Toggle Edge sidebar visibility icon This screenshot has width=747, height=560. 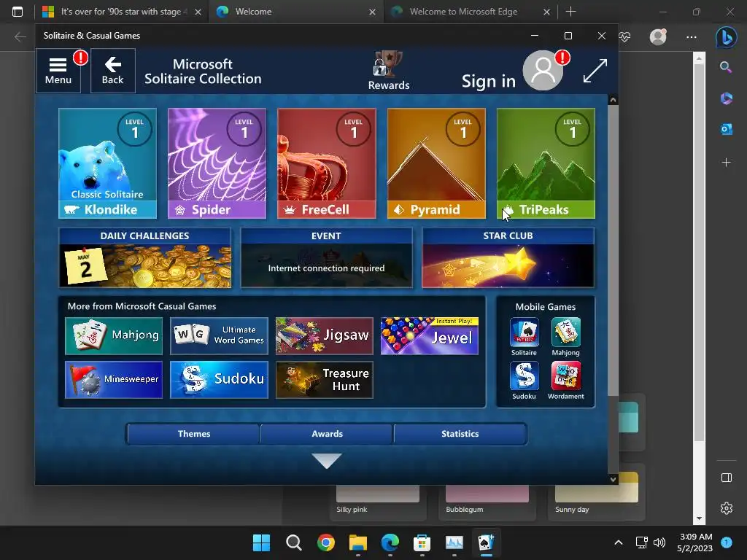726,478
